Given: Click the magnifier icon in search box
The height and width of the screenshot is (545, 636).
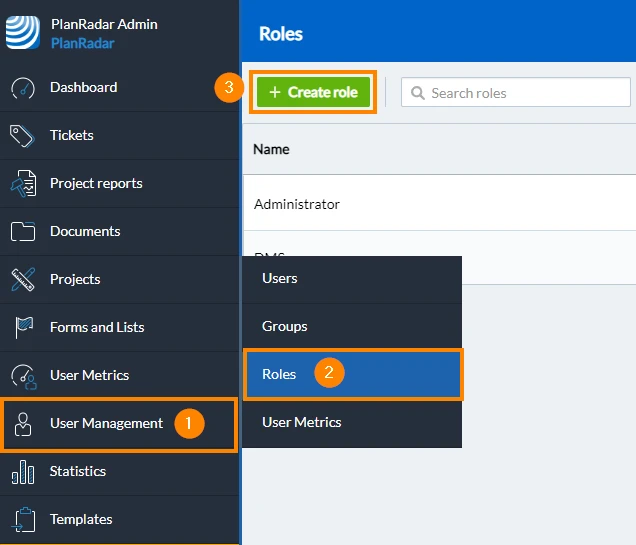Looking at the screenshot, I should [x=418, y=93].
